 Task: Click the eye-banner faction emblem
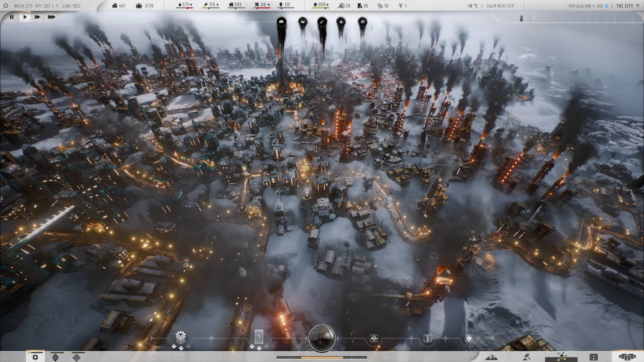point(259,338)
